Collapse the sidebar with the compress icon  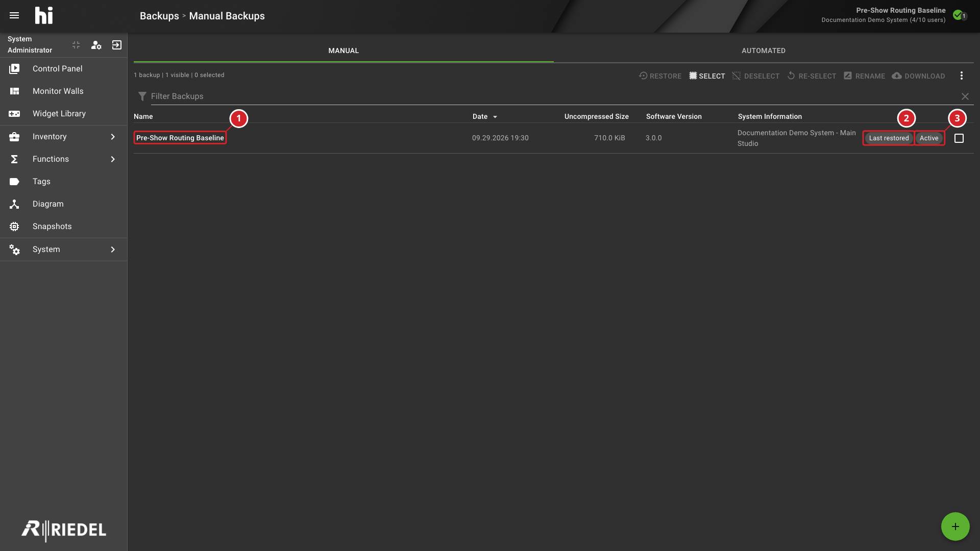(76, 45)
